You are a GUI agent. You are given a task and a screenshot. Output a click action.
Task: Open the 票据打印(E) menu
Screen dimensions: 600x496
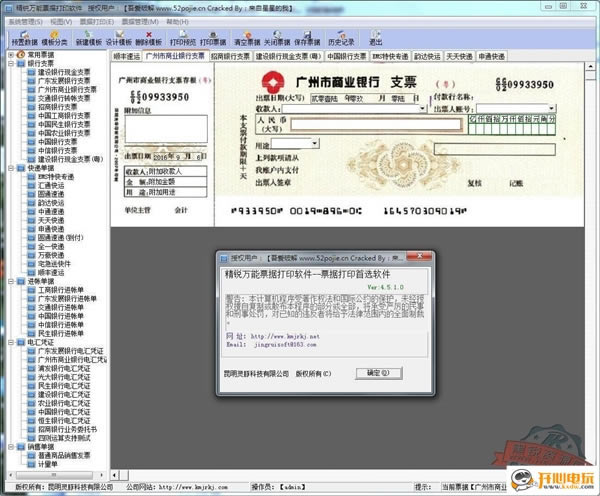(97, 22)
